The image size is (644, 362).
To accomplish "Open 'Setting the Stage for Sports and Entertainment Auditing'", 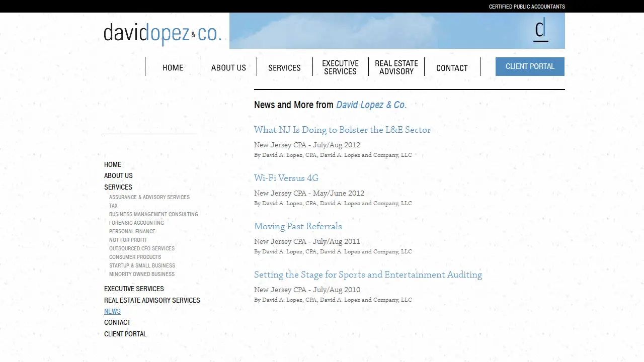I will tap(368, 275).
